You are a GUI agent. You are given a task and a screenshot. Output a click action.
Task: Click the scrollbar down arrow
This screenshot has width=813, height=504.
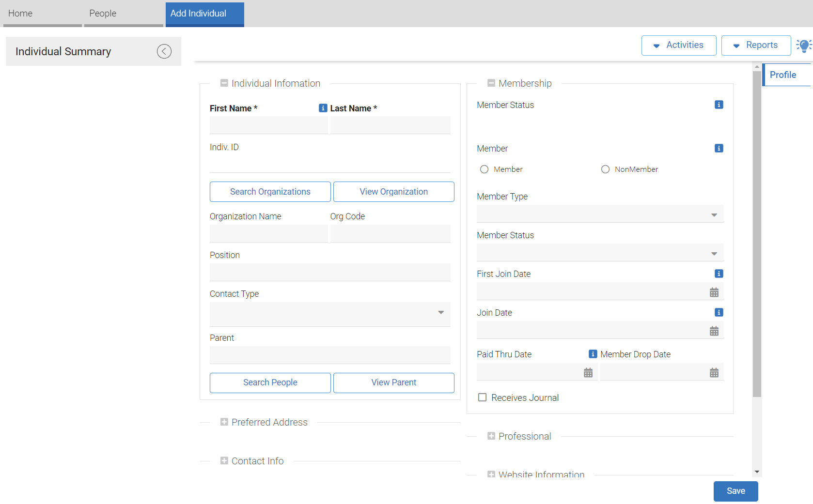coord(757,472)
